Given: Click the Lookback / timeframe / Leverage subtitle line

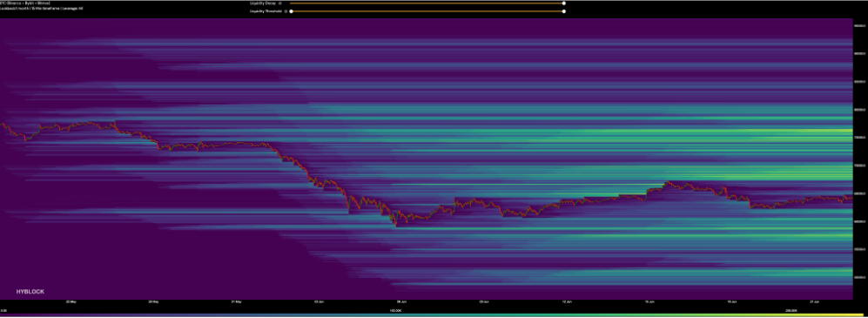Looking at the screenshot, I should (x=42, y=8).
